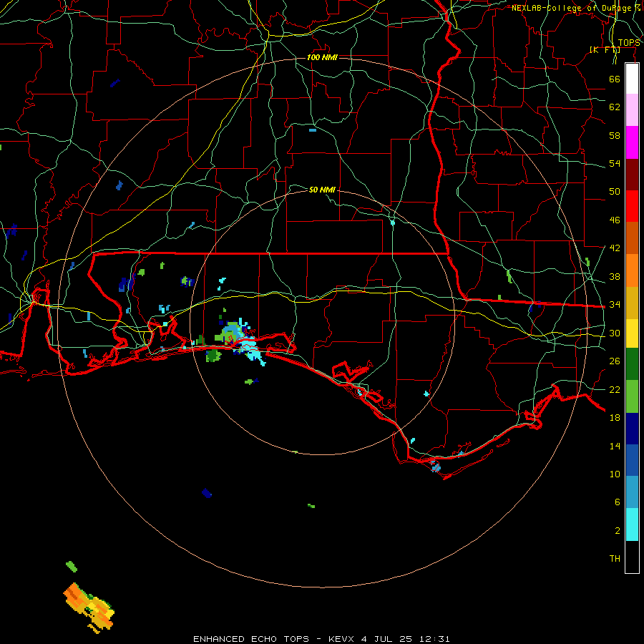Select the dark green legend swatch
The image size is (644, 644).
point(632,364)
